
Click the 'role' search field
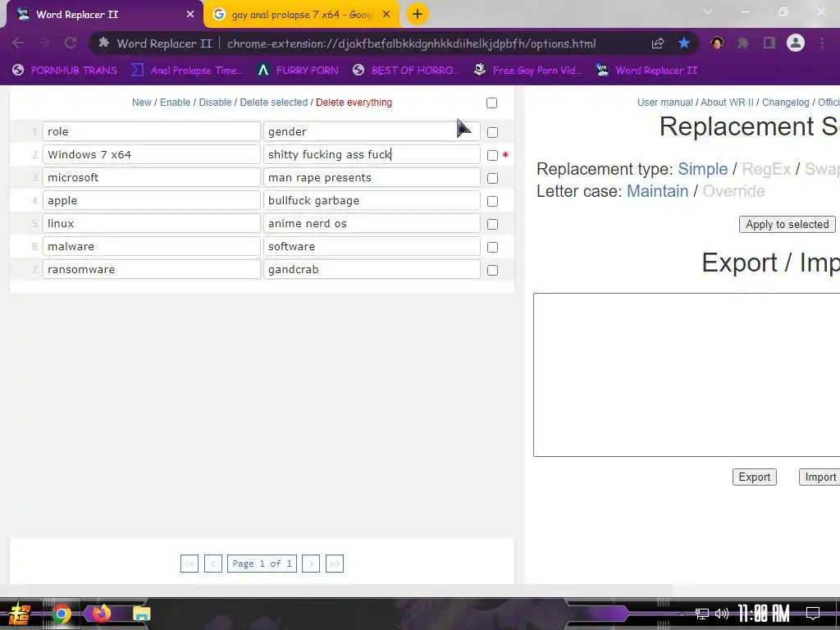pos(152,132)
